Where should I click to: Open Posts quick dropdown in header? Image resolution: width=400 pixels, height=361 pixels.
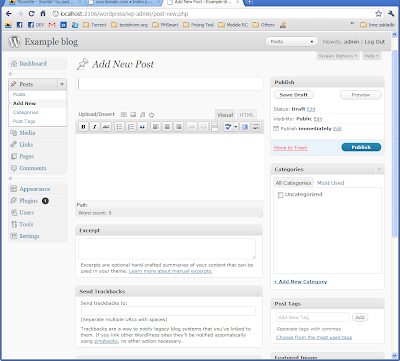291,42
